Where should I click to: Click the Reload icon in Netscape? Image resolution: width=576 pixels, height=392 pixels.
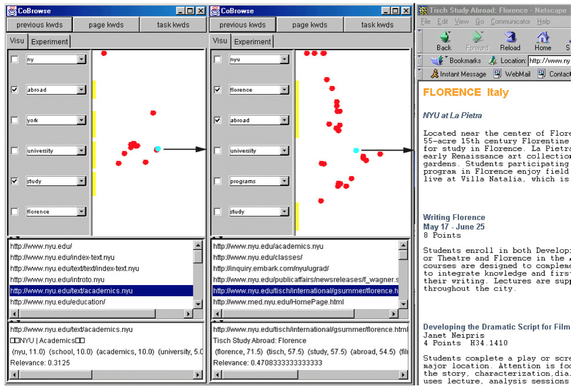[x=510, y=38]
